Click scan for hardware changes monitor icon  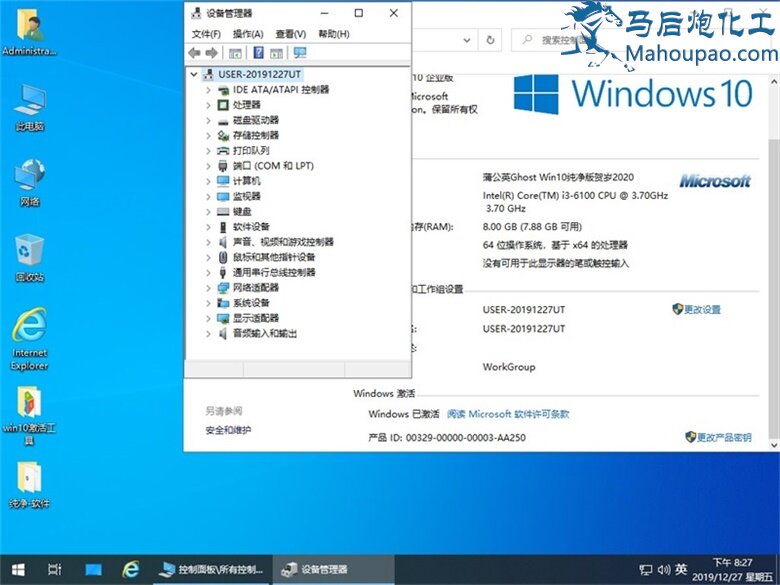point(299,53)
